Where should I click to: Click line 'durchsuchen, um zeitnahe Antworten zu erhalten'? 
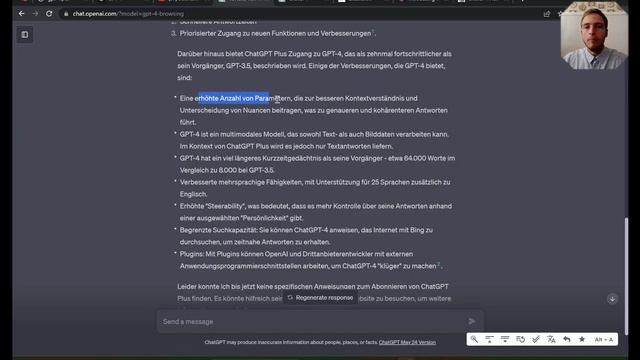[255, 242]
